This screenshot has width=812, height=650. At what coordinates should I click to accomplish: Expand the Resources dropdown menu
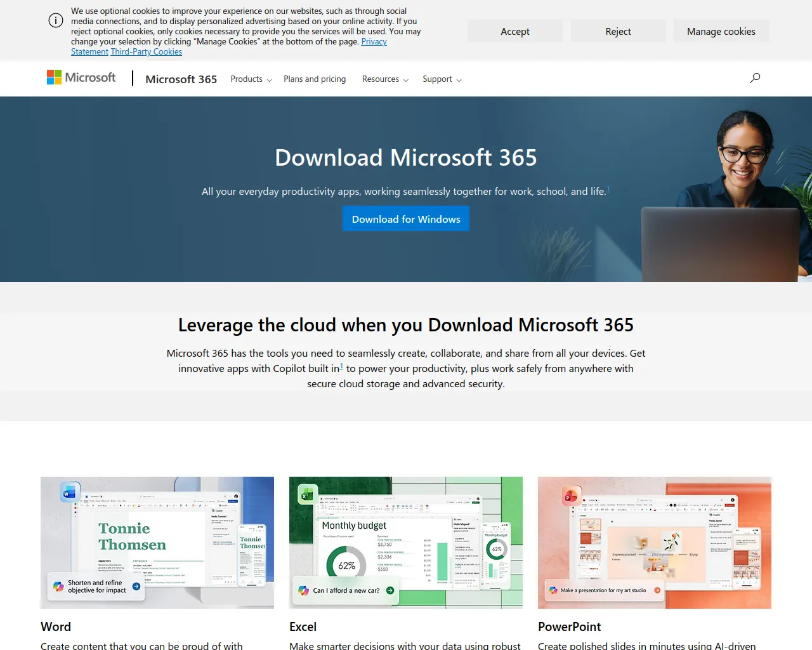(x=385, y=79)
